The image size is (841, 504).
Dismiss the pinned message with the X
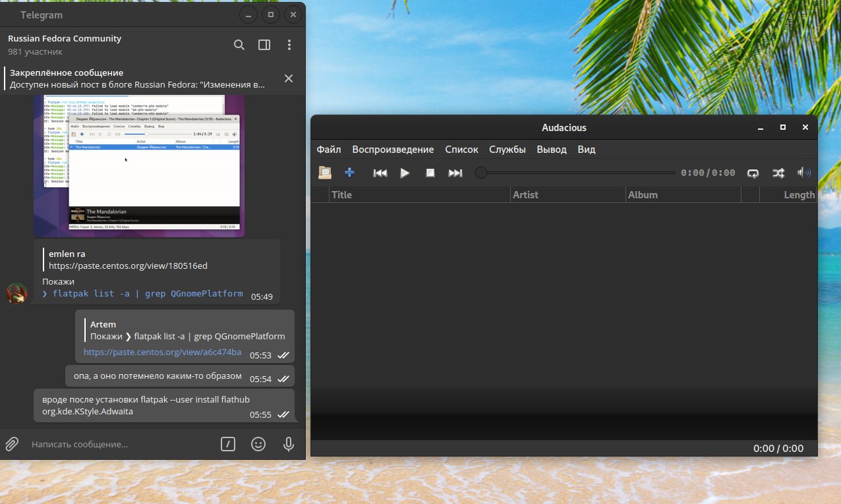[x=289, y=78]
